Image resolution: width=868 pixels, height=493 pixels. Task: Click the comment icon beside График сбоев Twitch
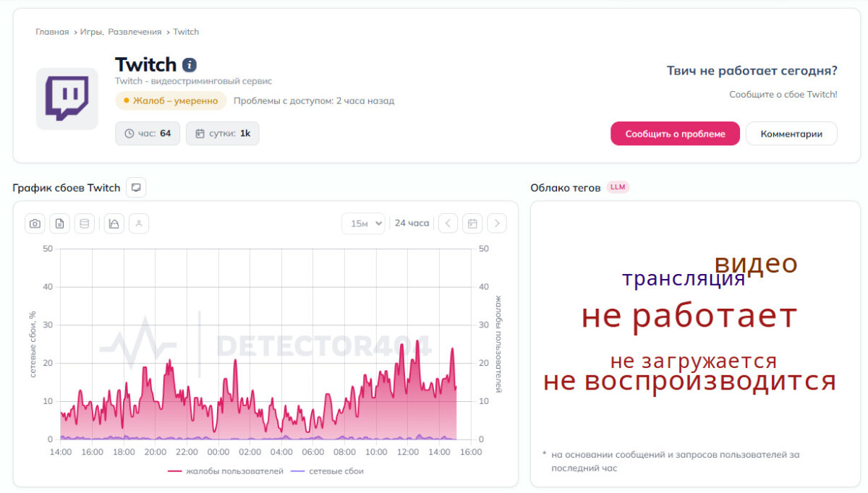(136, 187)
